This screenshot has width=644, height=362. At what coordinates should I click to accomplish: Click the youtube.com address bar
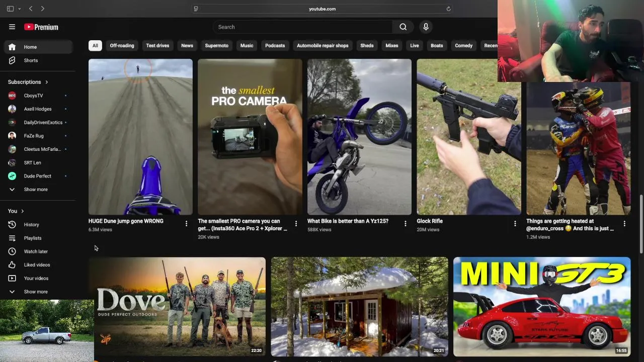[x=322, y=9]
